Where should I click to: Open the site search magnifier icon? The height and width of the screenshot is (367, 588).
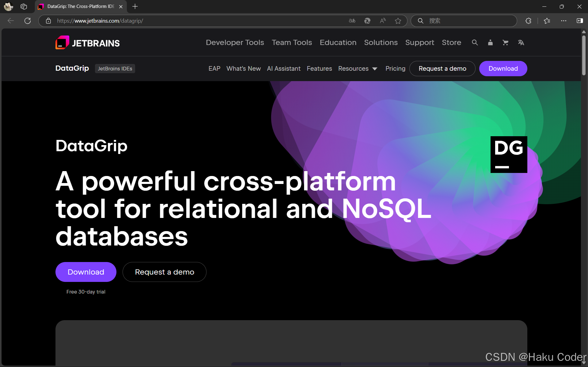[475, 43]
